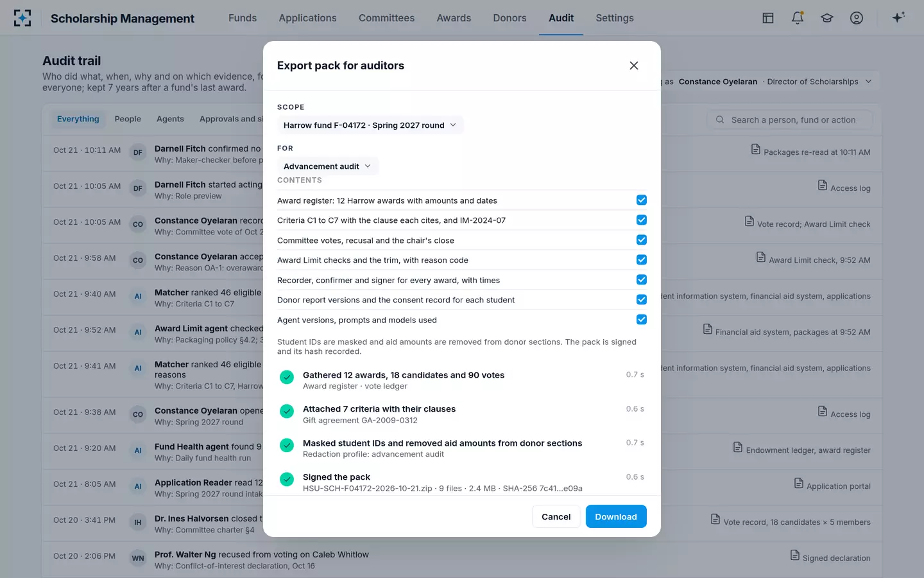Uncheck 'Award register: 12 Harrow awards' checkbox
Viewport: 924px width, 578px height.
(642, 200)
